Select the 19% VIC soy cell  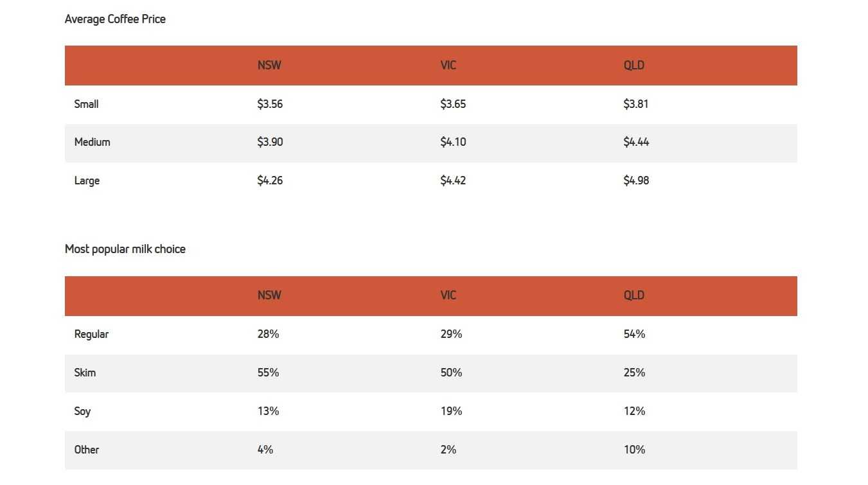click(x=451, y=411)
